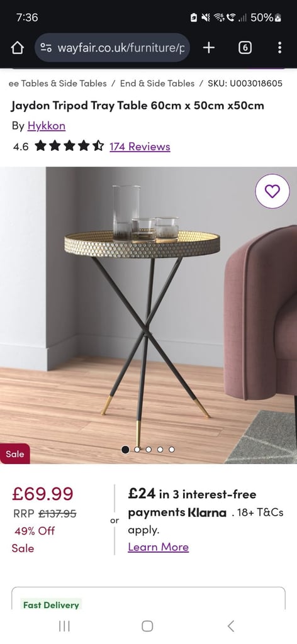The image size is (297, 644).
Task: Open the End & Side Tables breadcrumb
Action: click(x=157, y=84)
